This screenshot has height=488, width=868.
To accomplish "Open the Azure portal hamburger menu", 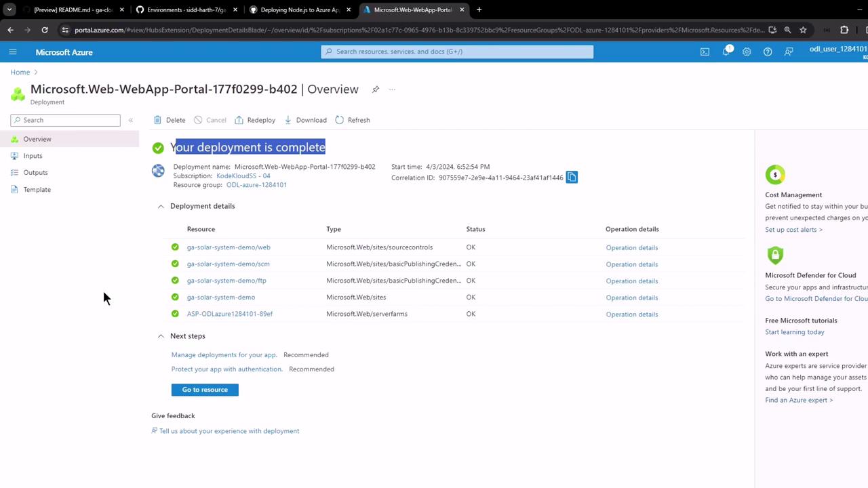I will pyautogui.click(x=13, y=52).
